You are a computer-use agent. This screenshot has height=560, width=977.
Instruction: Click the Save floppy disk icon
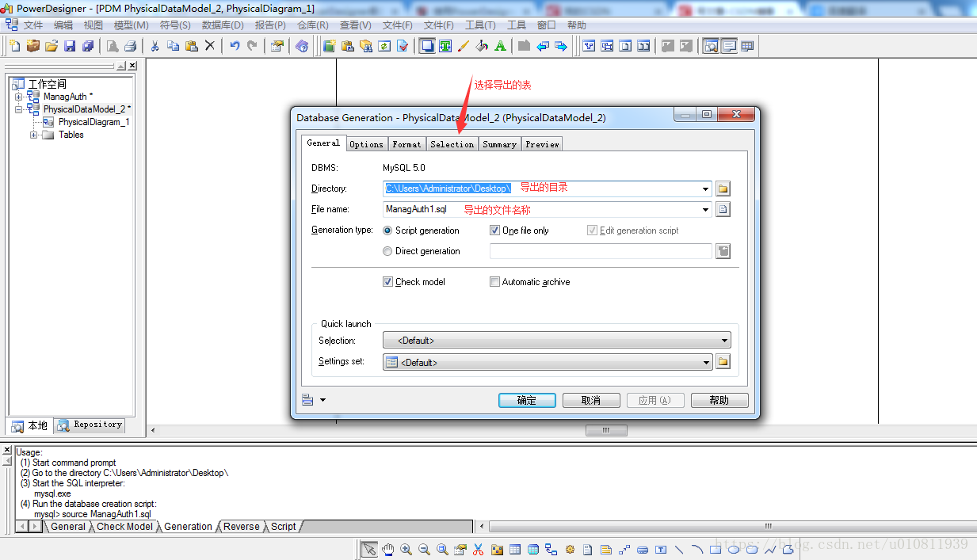pos(70,46)
